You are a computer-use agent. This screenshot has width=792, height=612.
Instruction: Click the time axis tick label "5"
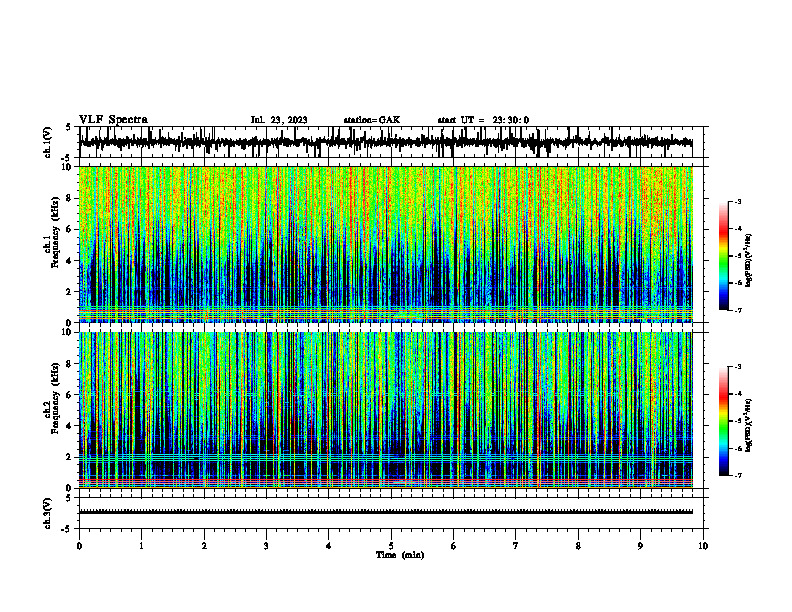tap(391, 546)
